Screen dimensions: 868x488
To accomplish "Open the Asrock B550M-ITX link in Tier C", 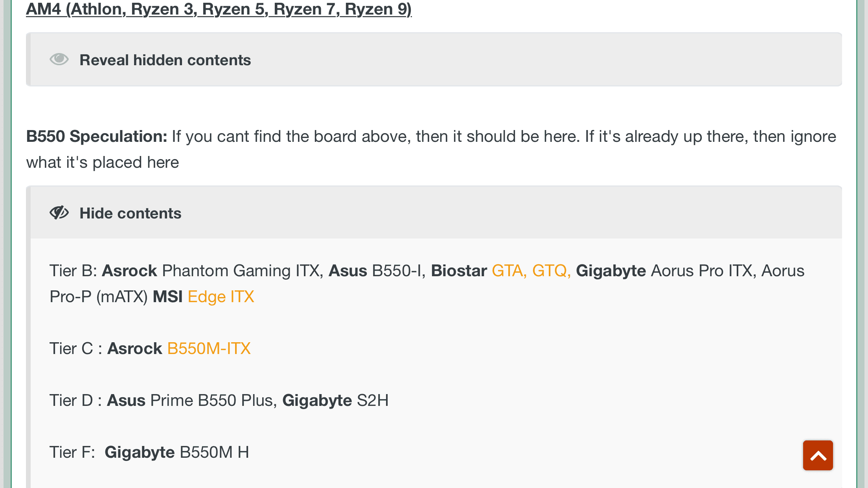I will click(209, 349).
